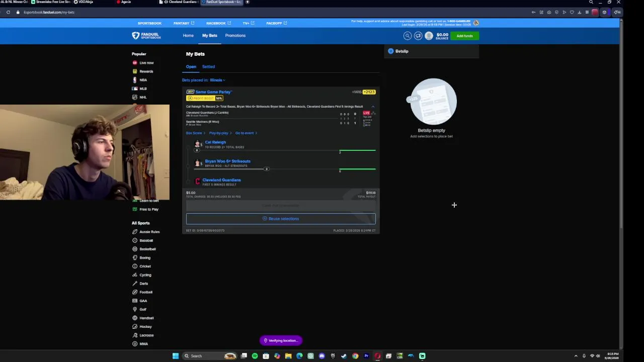Open Lacrosse in All Sports
Viewport: 644px width, 362px height.
tap(143, 335)
